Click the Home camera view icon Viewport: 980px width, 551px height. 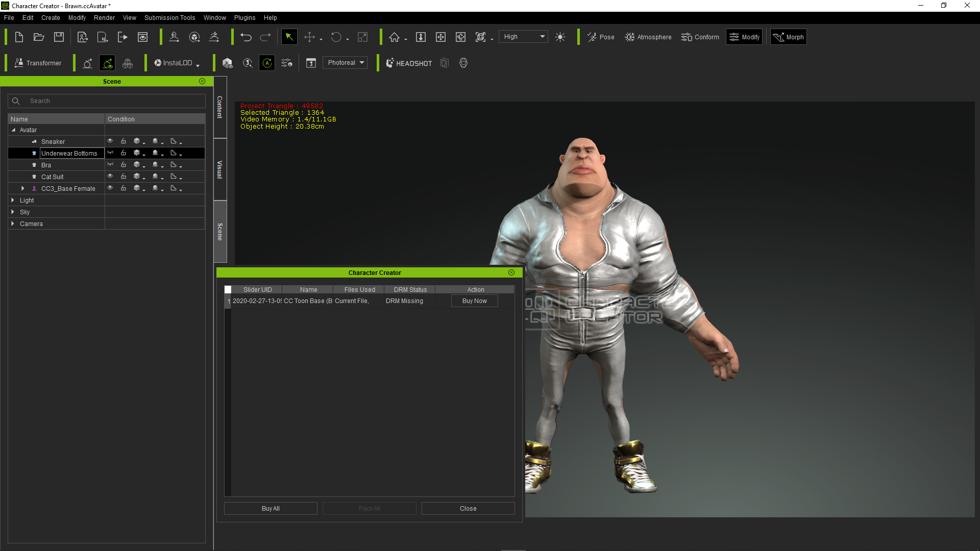pos(394,37)
